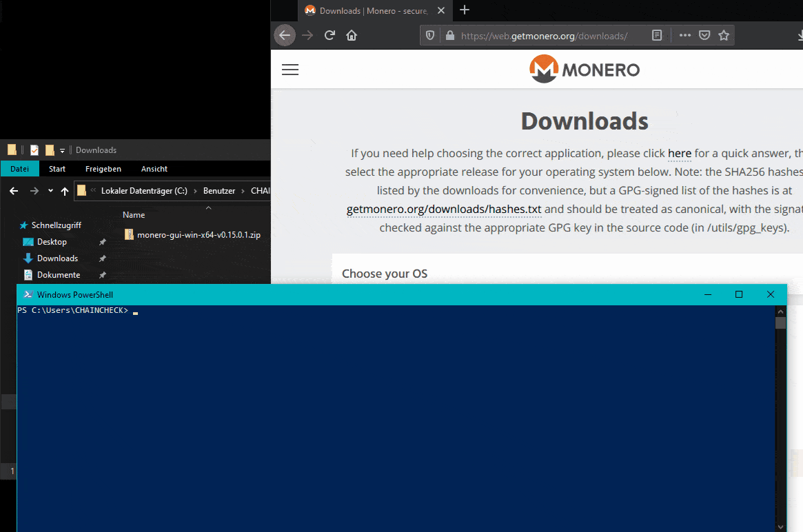Unpin Dokumente via its pin icon
803x532 pixels.
[103, 275]
